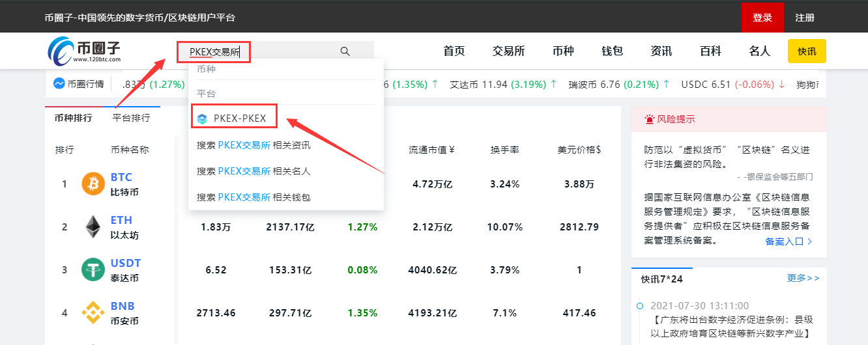Click the USDT market cap 4040.62亿
The height and width of the screenshot is (345, 868).
tap(432, 269)
